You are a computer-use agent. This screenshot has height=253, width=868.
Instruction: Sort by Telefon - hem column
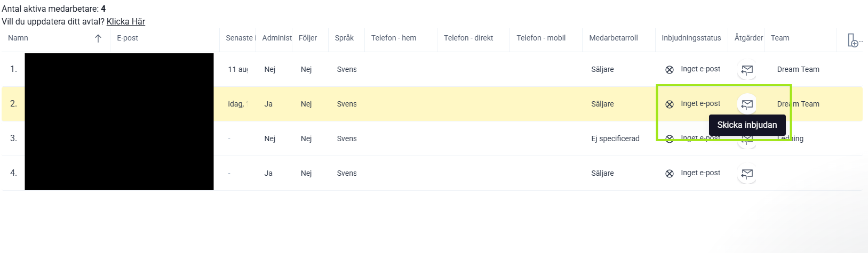coord(394,38)
